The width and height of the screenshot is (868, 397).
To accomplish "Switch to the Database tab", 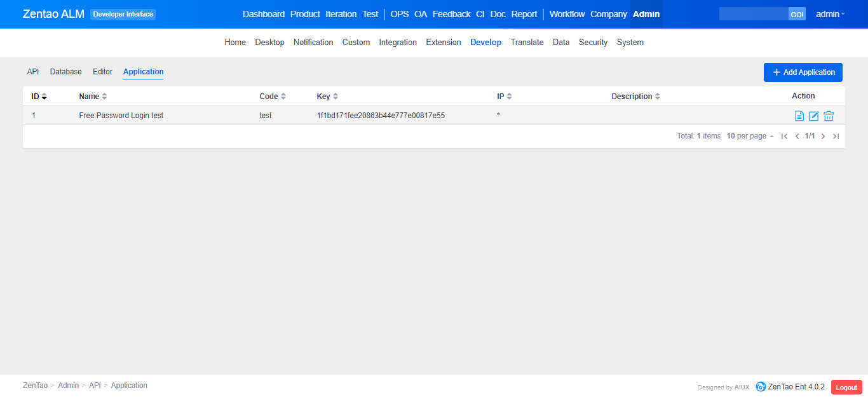I will [x=65, y=72].
